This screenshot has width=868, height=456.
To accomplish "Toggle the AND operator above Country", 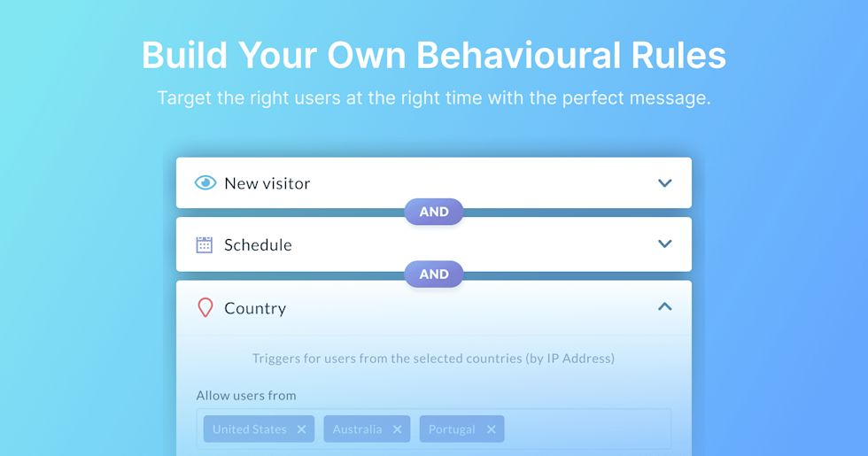I will tap(434, 274).
